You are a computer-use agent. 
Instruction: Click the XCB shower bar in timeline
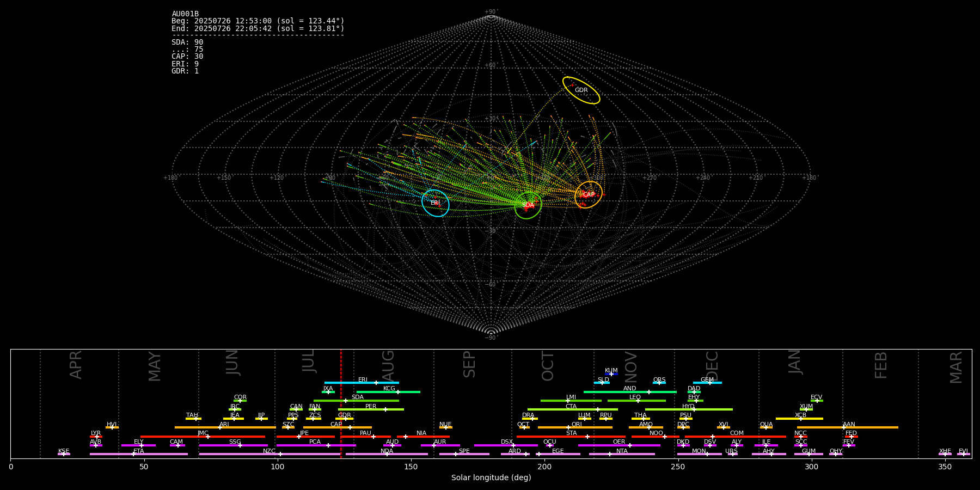[799, 419]
